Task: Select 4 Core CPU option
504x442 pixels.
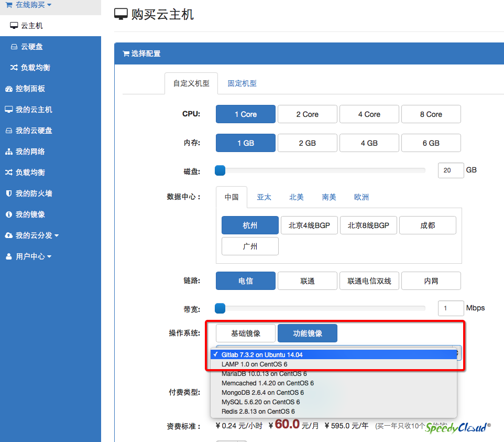Action: [369, 114]
